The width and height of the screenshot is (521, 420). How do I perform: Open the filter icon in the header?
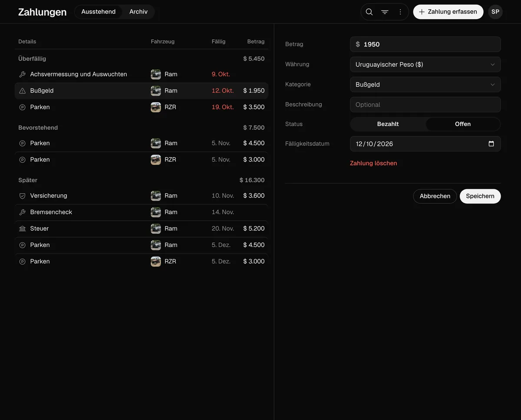coord(385,12)
